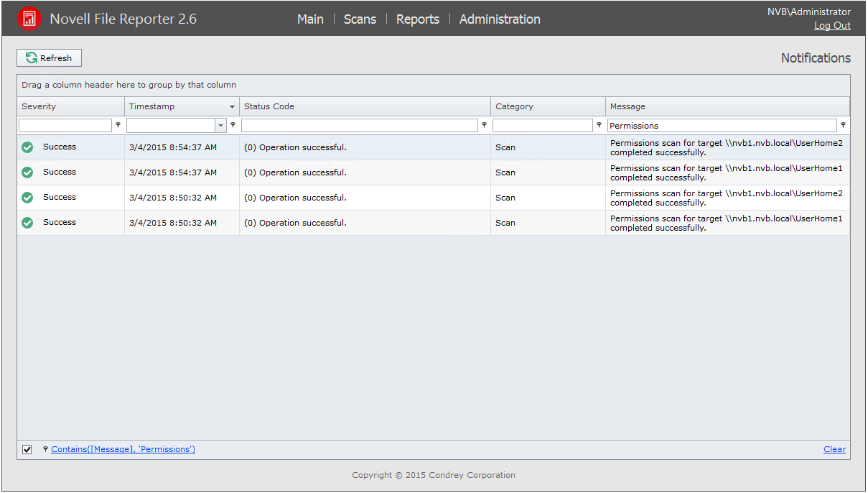Open the filter icon for Severity column

click(118, 125)
